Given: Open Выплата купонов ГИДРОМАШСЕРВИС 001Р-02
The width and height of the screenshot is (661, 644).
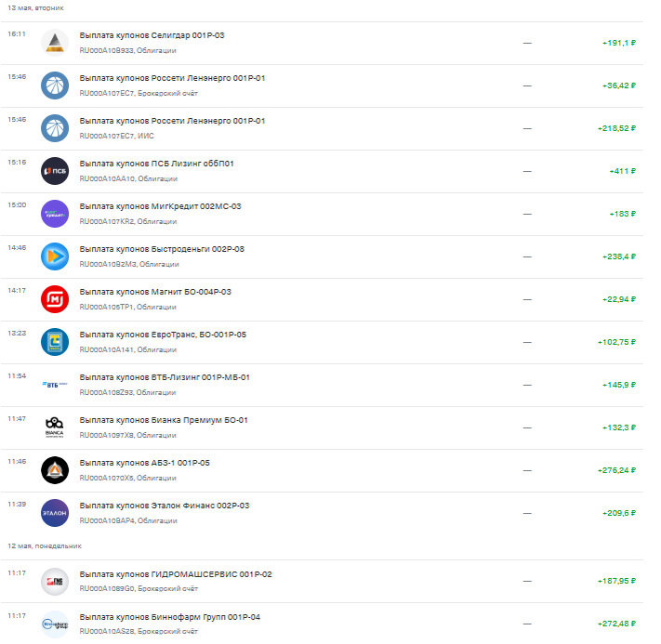Looking at the screenshot, I should tap(322, 582).
